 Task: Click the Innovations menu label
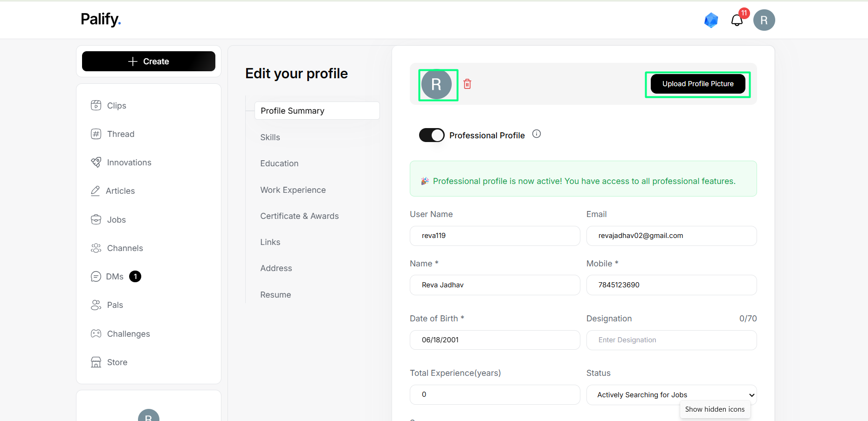click(x=129, y=163)
